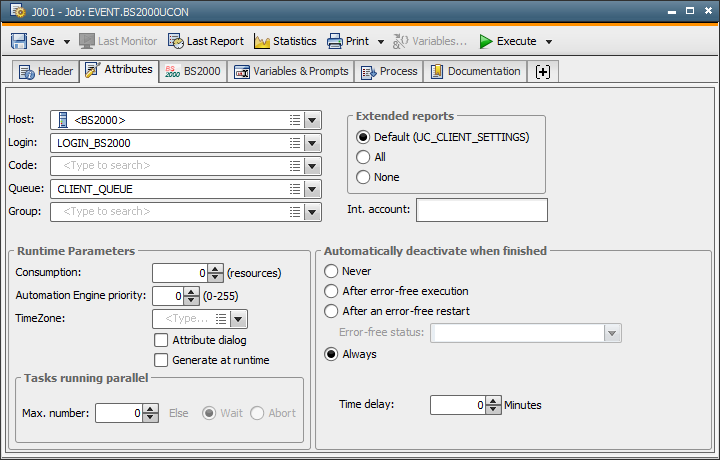The width and height of the screenshot is (720, 460).
Task: Increase the Consumption resources stepper
Action: [215, 269]
